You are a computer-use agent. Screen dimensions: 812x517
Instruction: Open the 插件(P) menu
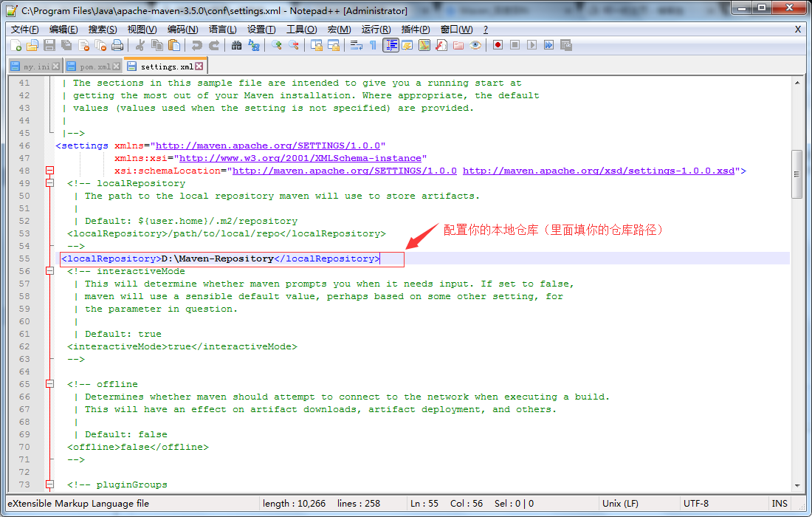[416, 30]
